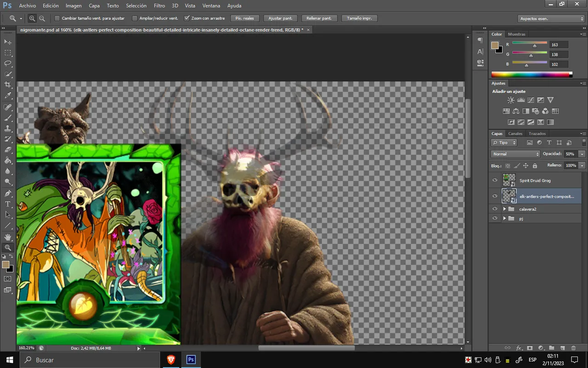
Task: Uncheck 'Zoom con arrastre' checkbox
Action: [x=187, y=18]
